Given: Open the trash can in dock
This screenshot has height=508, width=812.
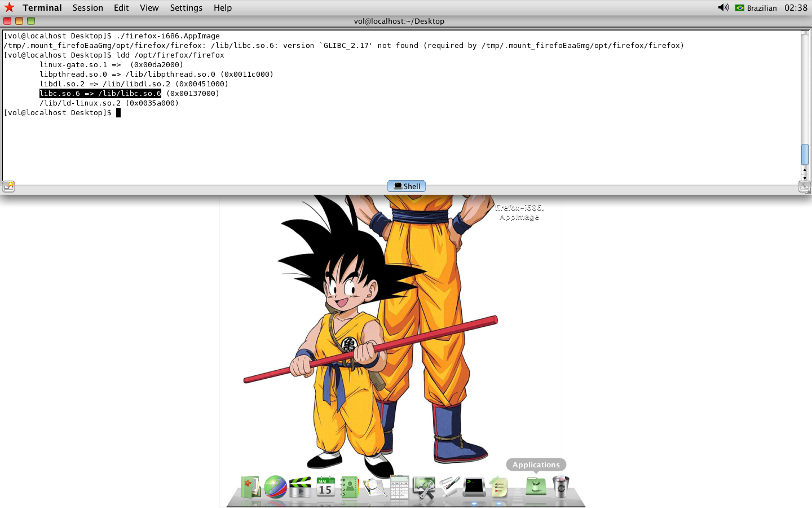Looking at the screenshot, I should point(561,487).
